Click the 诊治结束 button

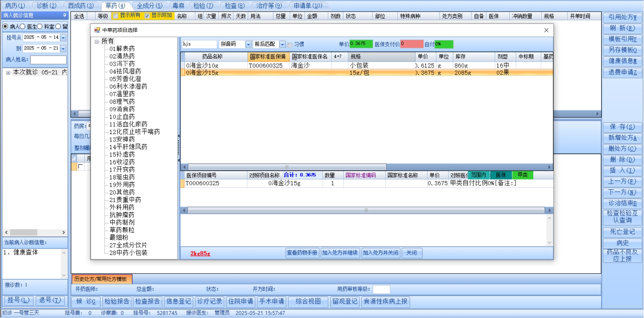click(623, 203)
